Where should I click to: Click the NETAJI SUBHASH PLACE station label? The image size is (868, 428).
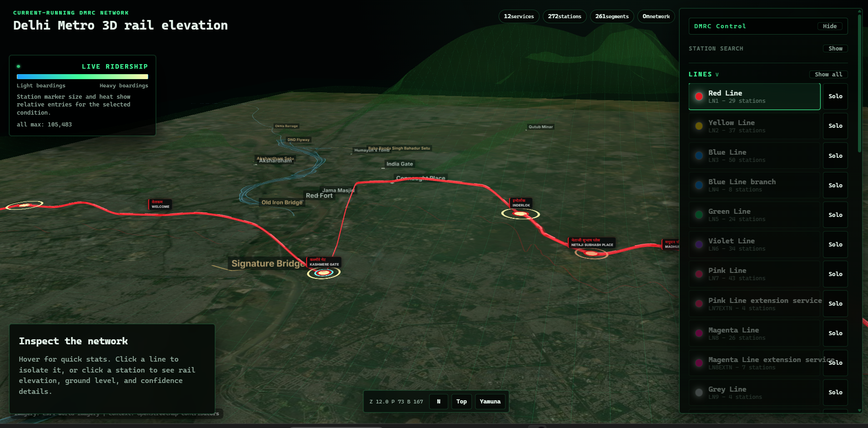click(592, 243)
